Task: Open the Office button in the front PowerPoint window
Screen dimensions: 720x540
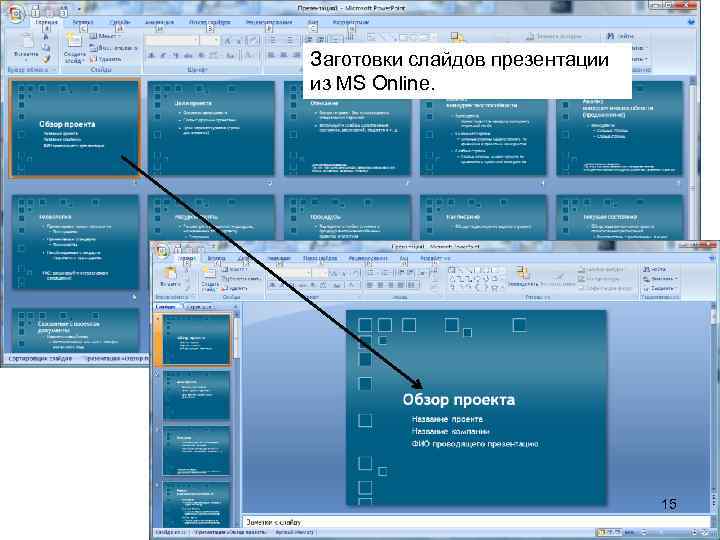Action: pos(162,251)
